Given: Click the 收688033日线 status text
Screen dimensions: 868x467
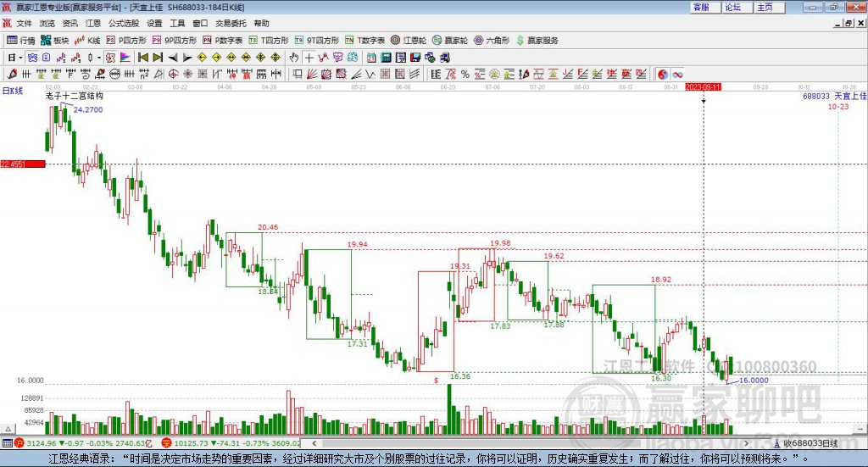Looking at the screenshot, I should coord(810,443).
